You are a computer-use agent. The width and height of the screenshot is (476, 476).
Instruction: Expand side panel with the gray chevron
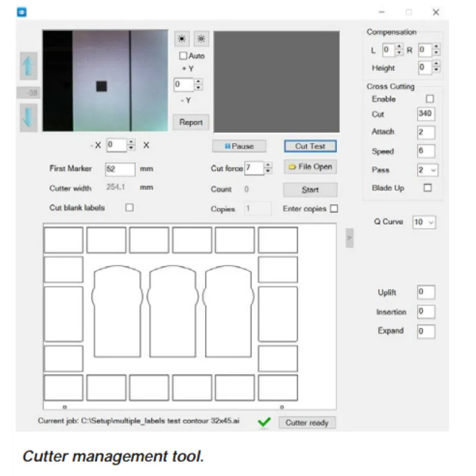[x=349, y=238]
